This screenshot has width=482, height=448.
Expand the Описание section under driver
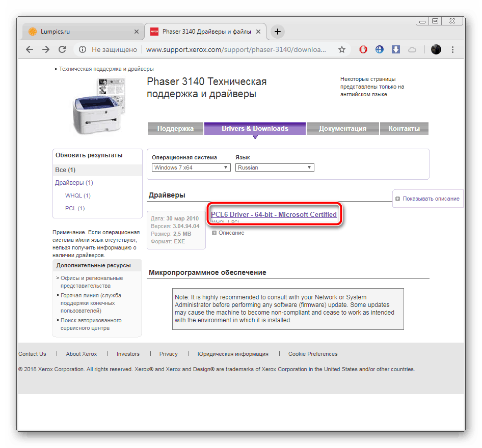[228, 233]
